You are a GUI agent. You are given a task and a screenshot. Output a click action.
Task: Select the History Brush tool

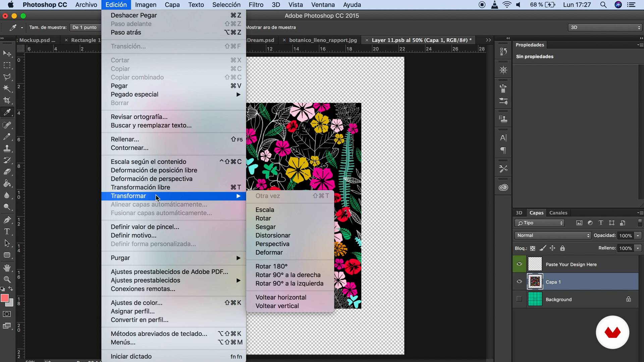coord(7,160)
